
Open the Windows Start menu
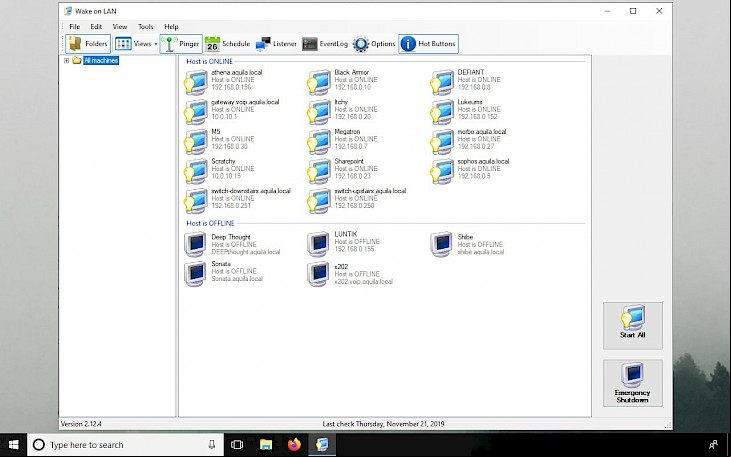[x=14, y=445]
